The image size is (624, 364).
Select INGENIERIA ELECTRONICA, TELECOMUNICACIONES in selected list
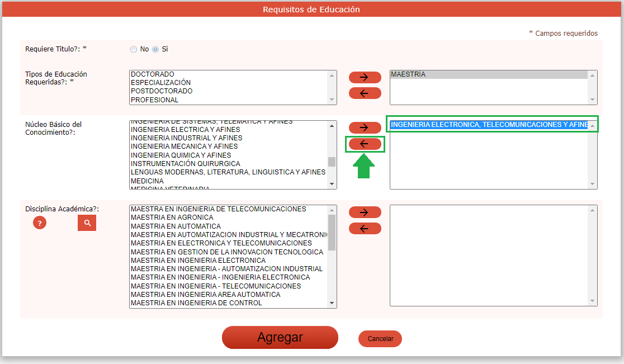[489, 125]
